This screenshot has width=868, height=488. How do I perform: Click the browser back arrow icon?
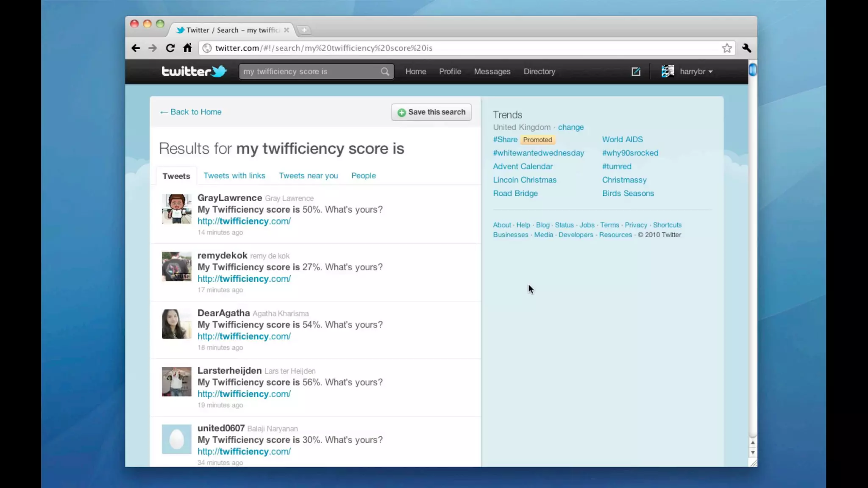click(136, 48)
